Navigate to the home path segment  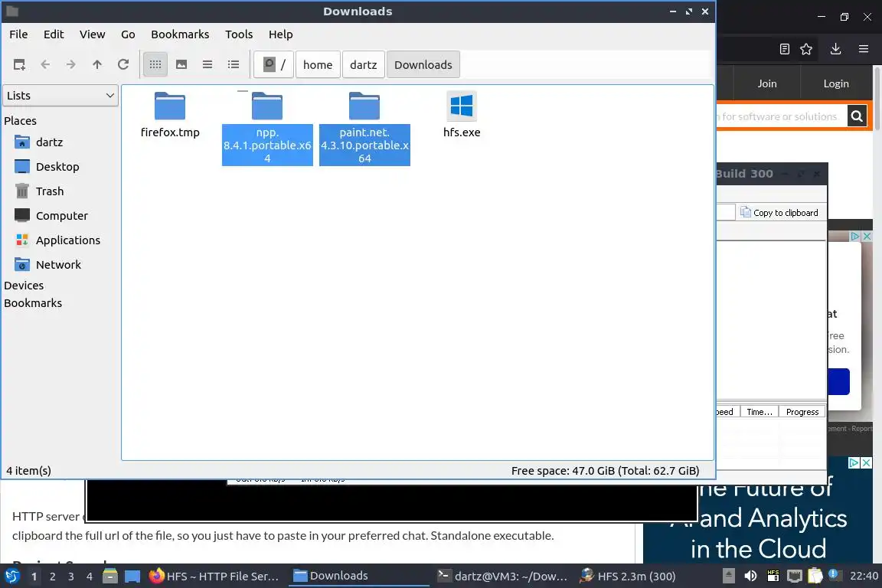pos(318,65)
